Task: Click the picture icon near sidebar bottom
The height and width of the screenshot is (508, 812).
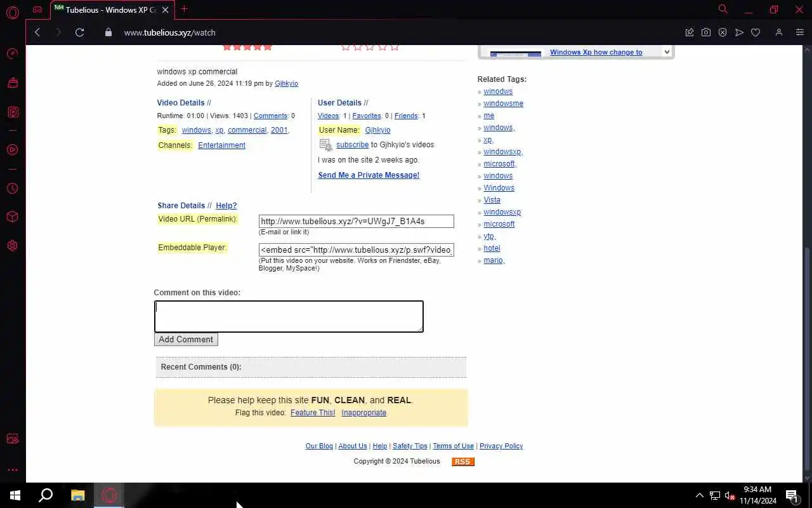Action: tap(12, 439)
